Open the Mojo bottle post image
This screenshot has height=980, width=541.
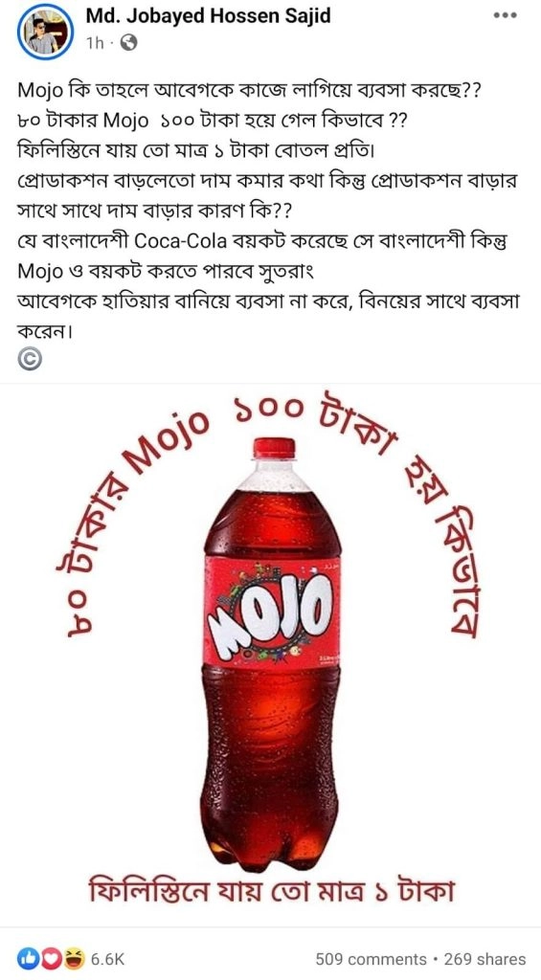(270, 655)
